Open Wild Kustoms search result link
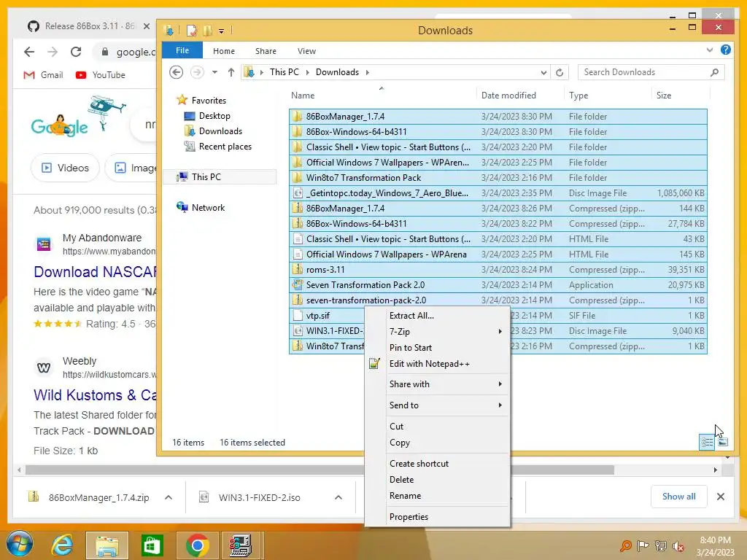Viewport: 747px width, 560px height. (x=96, y=395)
